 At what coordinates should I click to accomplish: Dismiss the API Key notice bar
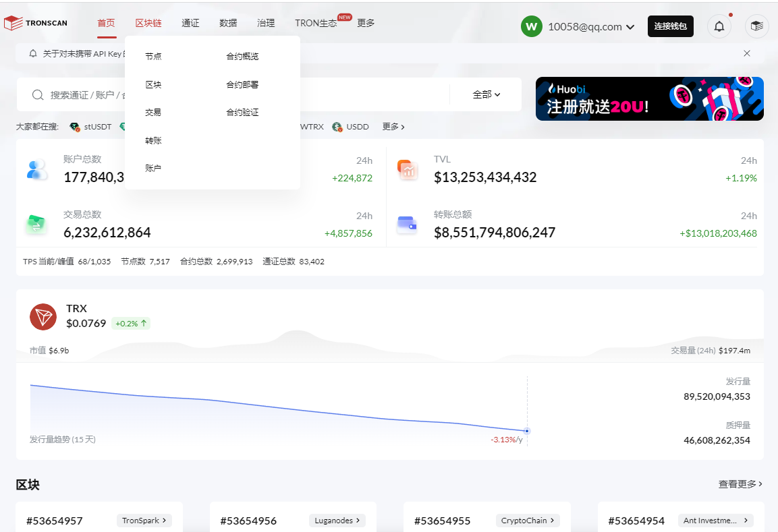tap(747, 53)
